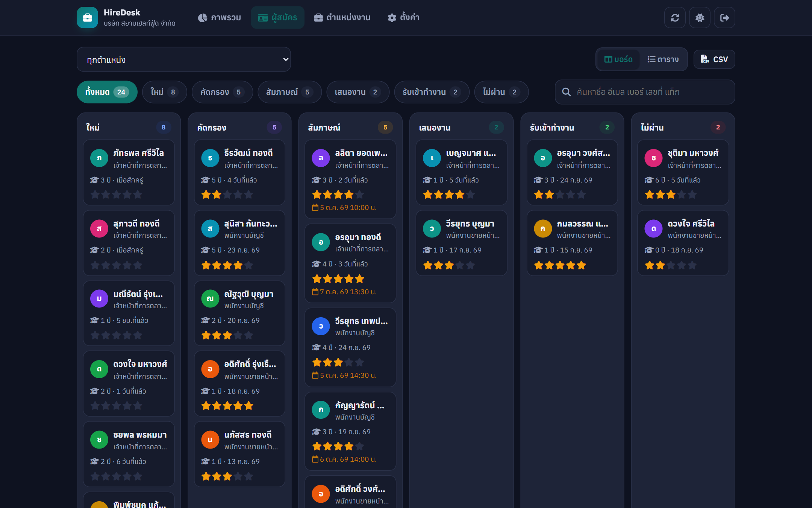Filter by the ไม่ผ่าน 2 status chip
This screenshot has width=812, height=508.
(x=501, y=92)
